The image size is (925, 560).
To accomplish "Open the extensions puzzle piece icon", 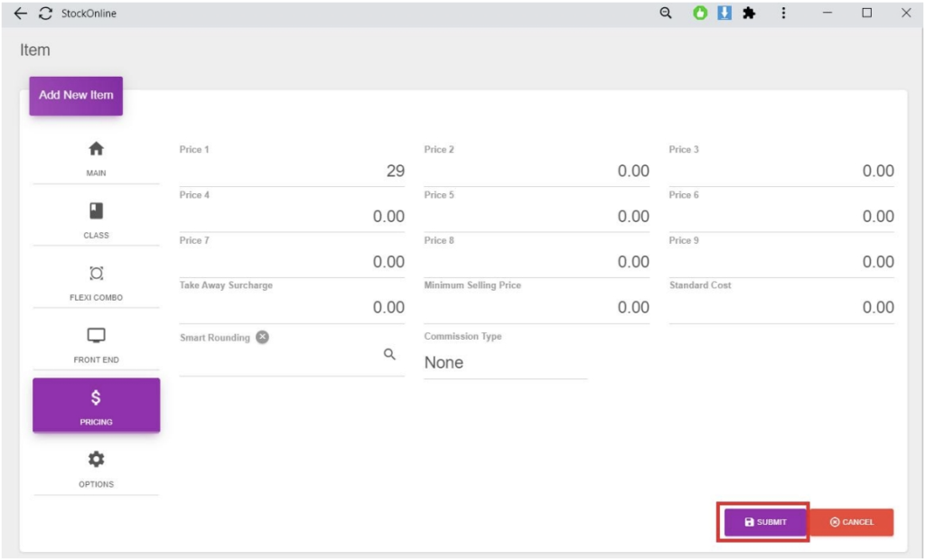I will click(x=749, y=14).
